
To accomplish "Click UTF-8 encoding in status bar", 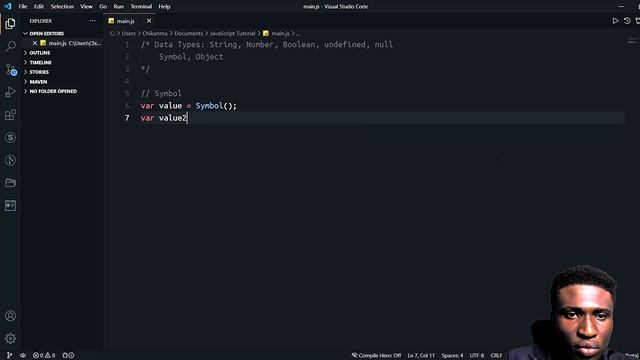I will tap(477, 356).
